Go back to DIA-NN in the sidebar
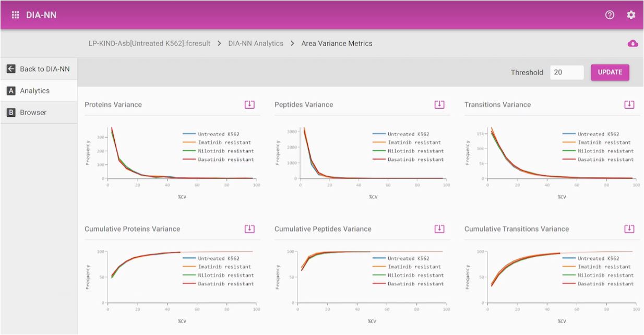Screen dimensions: 644x335 tap(39, 69)
